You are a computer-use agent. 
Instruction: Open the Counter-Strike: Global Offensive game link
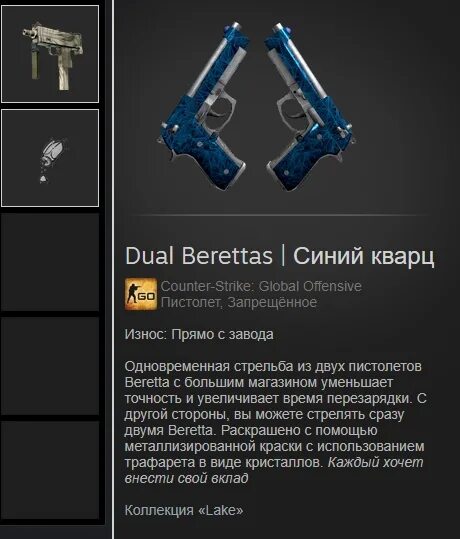click(x=261, y=286)
